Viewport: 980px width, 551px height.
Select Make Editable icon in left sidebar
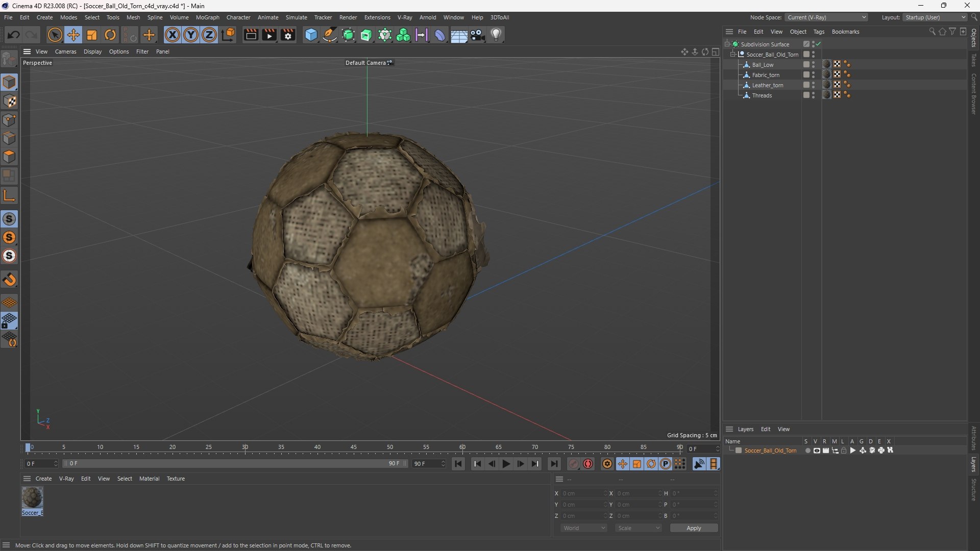pos(9,59)
